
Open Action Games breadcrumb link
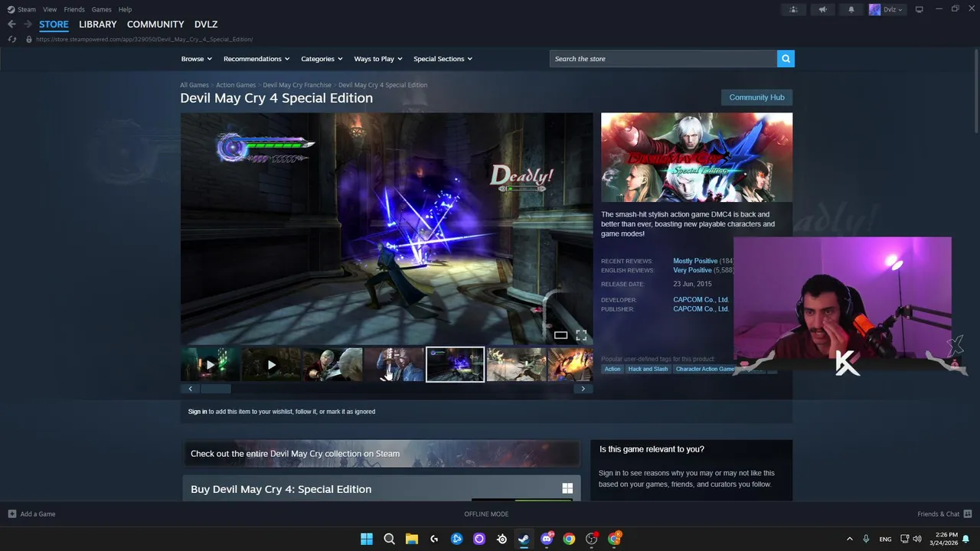(x=236, y=85)
